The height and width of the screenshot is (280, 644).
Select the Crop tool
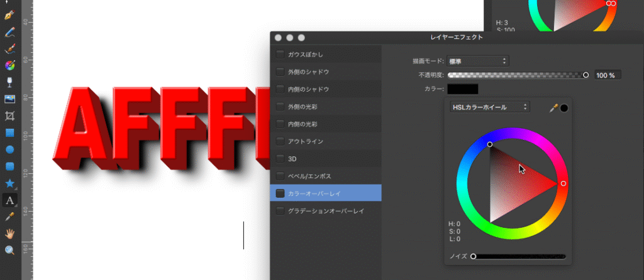pos(10,116)
